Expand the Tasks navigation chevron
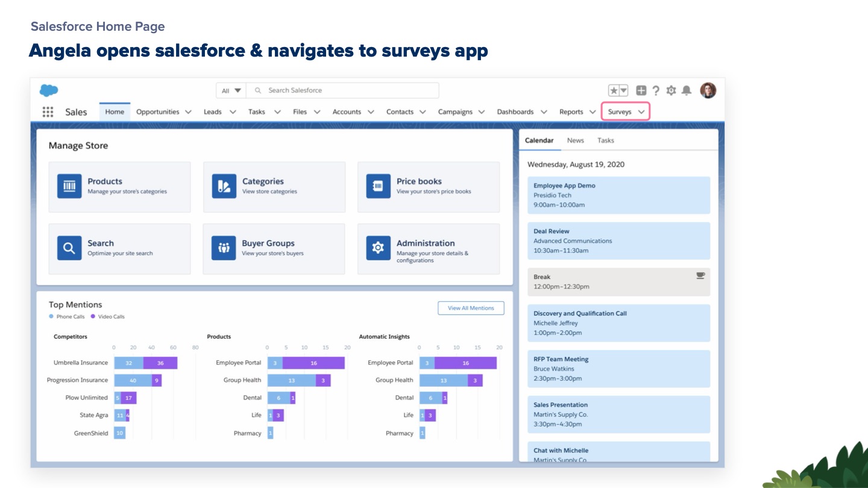The image size is (868, 488). [277, 112]
